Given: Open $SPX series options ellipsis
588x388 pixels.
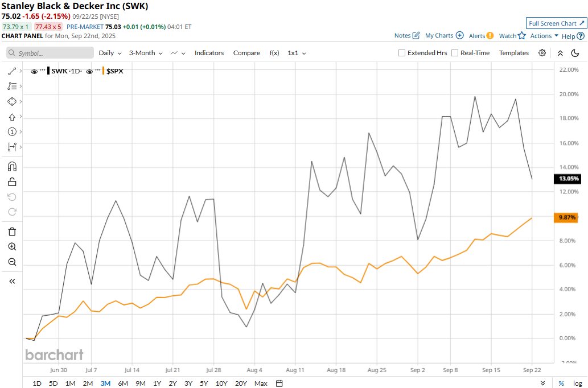Looking at the screenshot, I should point(98,70).
